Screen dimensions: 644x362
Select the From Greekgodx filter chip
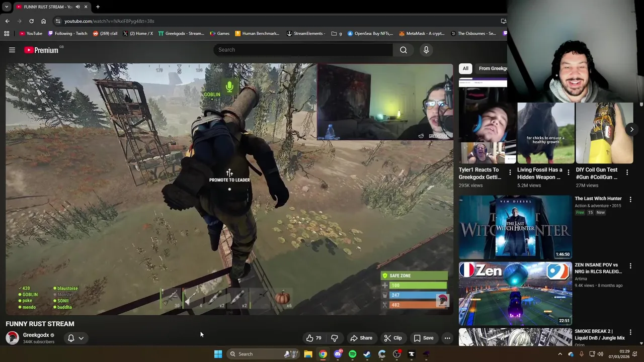click(x=492, y=68)
